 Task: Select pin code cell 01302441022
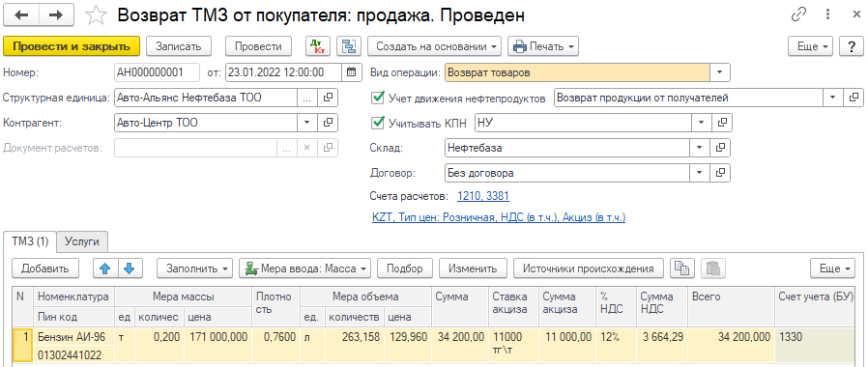(74, 353)
